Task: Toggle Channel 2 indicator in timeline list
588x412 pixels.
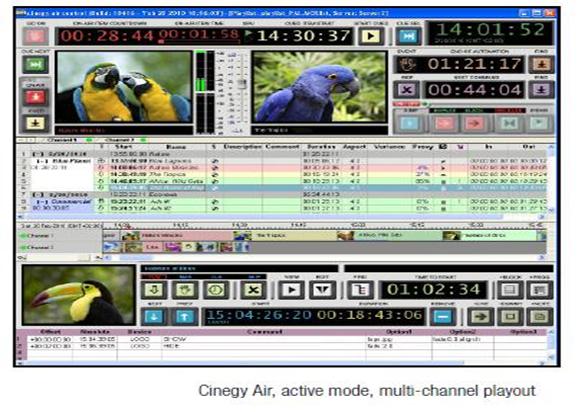Action: (x=23, y=247)
